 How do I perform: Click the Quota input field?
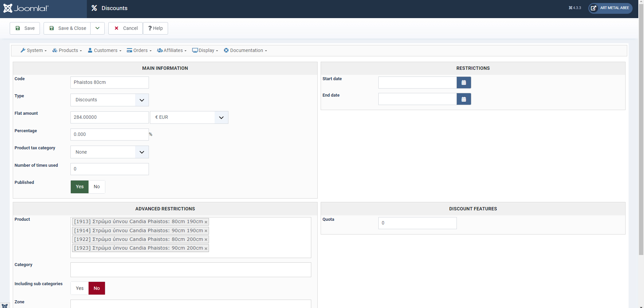click(x=418, y=223)
